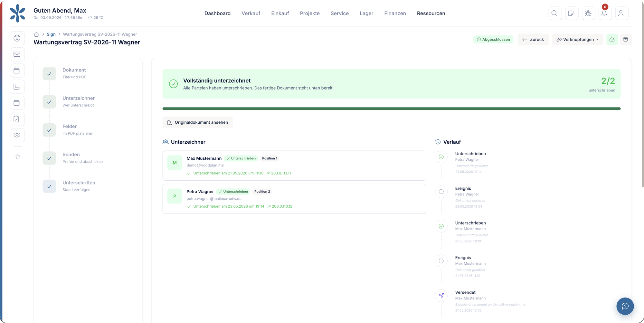Open notifications bell with 6 badge
The height and width of the screenshot is (323, 644).
[604, 13]
